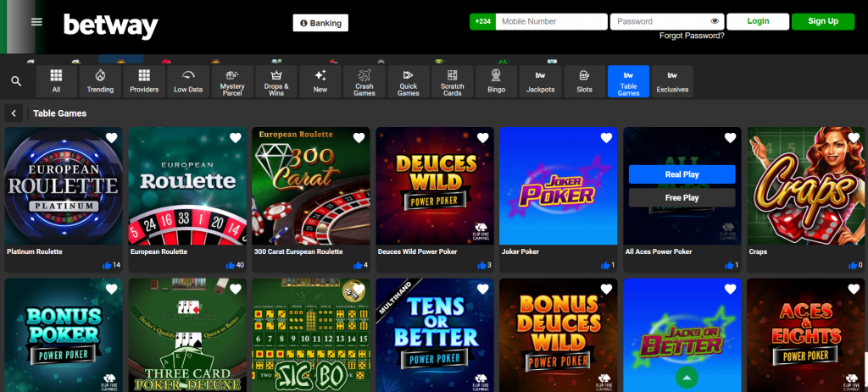Image resolution: width=868 pixels, height=392 pixels.
Task: Favorite Joker Poker with heart
Action: click(x=606, y=138)
